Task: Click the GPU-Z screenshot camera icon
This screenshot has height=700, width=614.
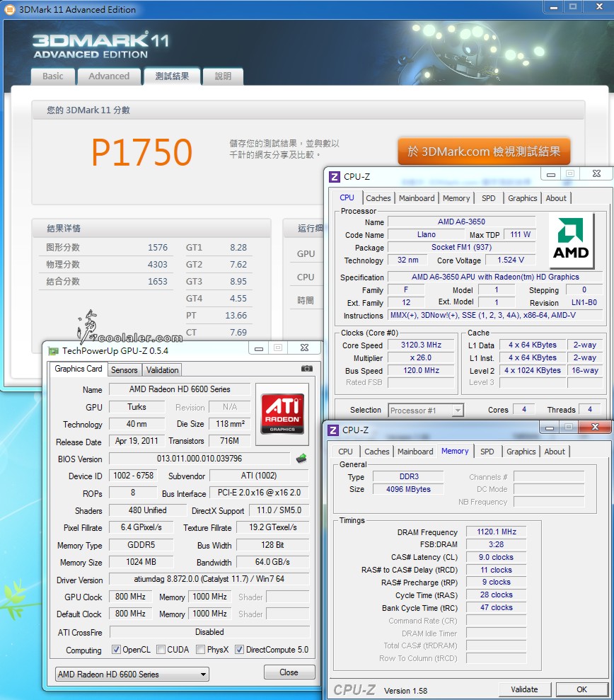Action: click(x=306, y=368)
